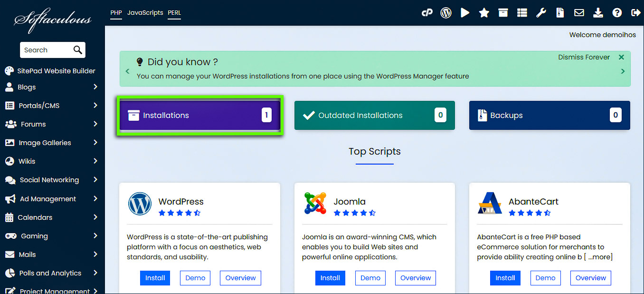
Task: Open the Backups panel
Action: click(x=549, y=115)
